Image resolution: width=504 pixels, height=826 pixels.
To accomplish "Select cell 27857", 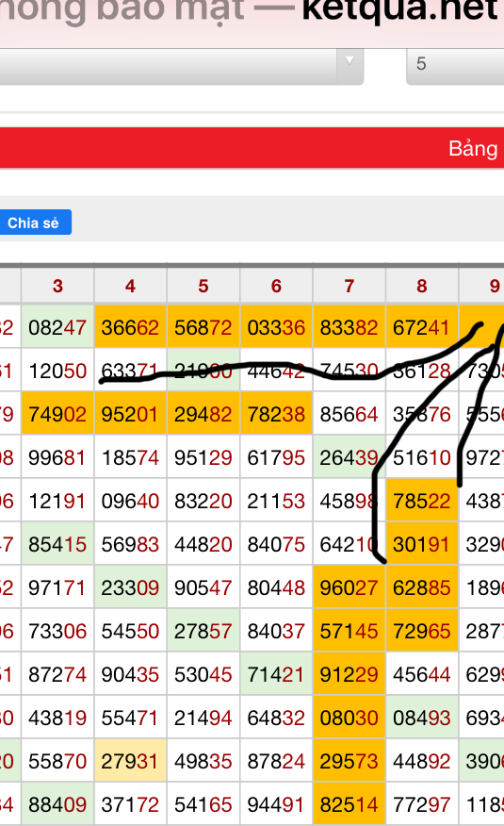I will [203, 631].
